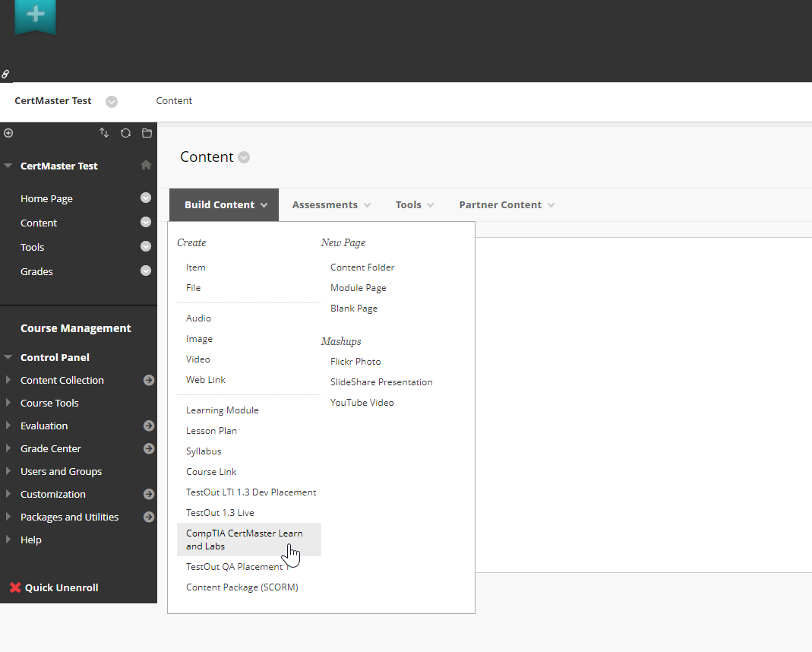This screenshot has height=652, width=812.
Task: Open the CertMaster Test breadcrumb dropdown
Action: (112, 101)
